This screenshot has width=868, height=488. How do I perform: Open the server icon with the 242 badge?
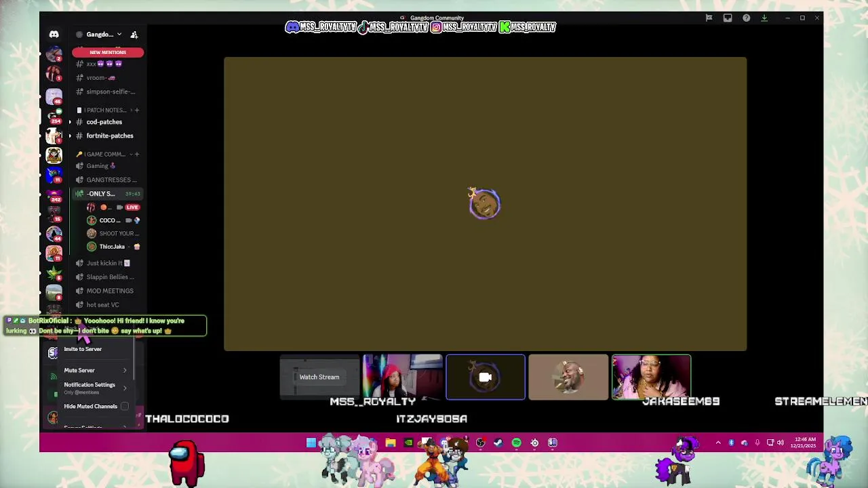[x=54, y=194]
